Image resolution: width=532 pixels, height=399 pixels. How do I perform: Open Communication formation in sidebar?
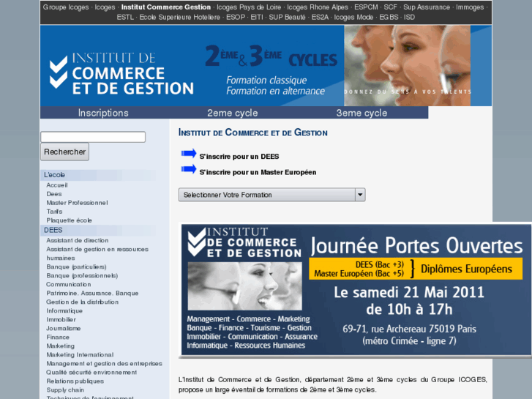coord(69,285)
